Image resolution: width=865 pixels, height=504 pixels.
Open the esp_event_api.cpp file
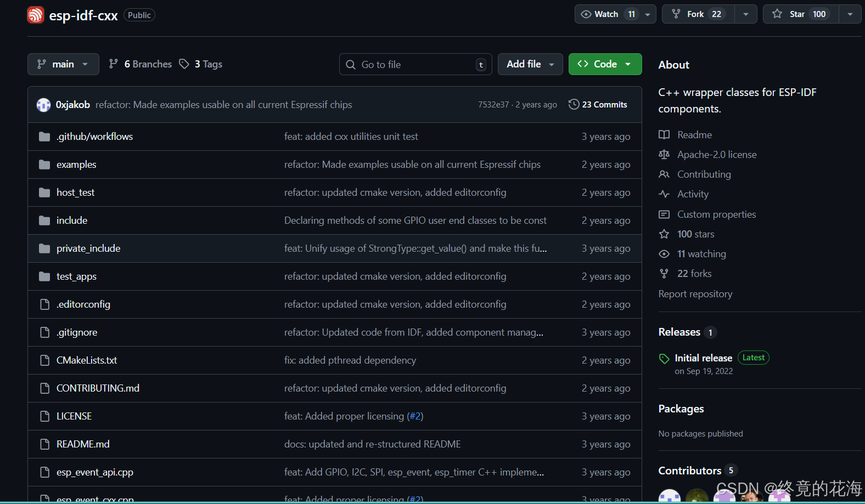click(x=95, y=472)
